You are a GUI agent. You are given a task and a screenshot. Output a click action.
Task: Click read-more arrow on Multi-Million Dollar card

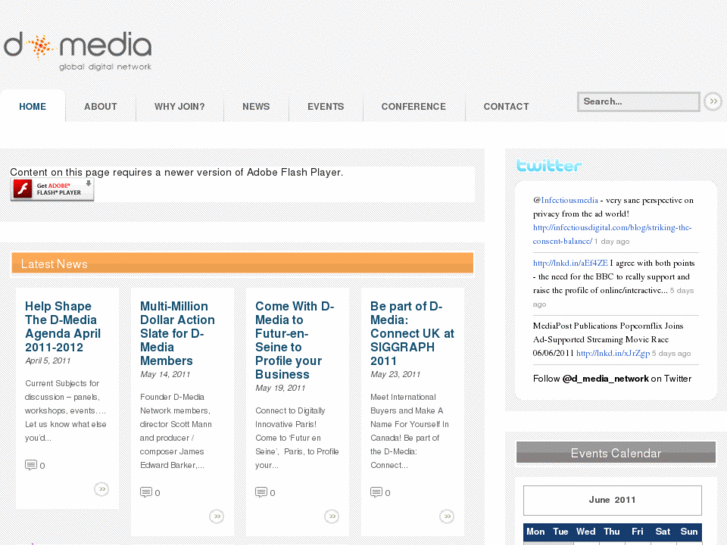tap(217, 516)
